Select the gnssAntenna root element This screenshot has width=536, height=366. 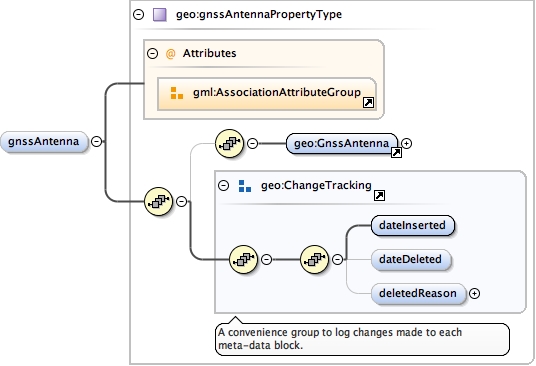pos(44,141)
